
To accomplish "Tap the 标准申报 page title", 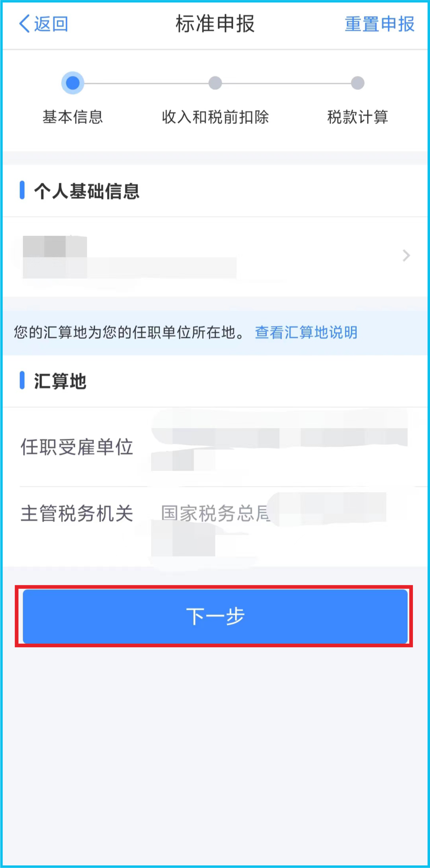I will pyautogui.click(x=215, y=24).
